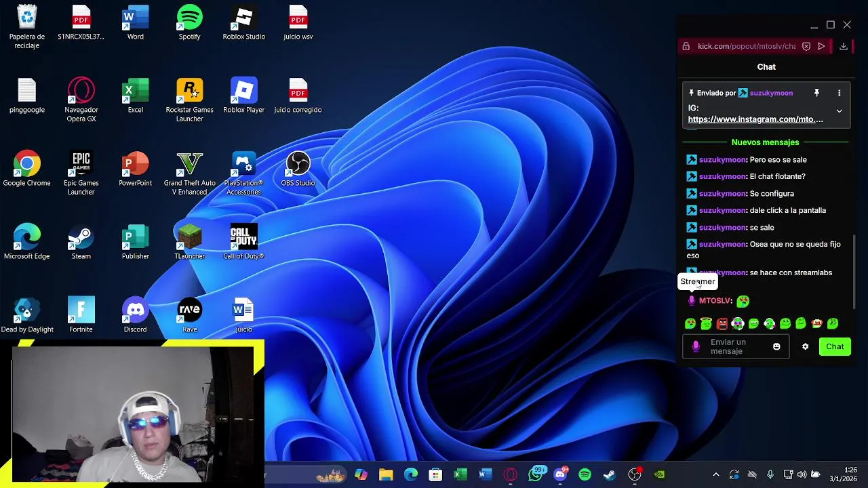The width and height of the screenshot is (868, 488).
Task: Launch Dead by Daylight from desktop
Action: [x=27, y=316]
